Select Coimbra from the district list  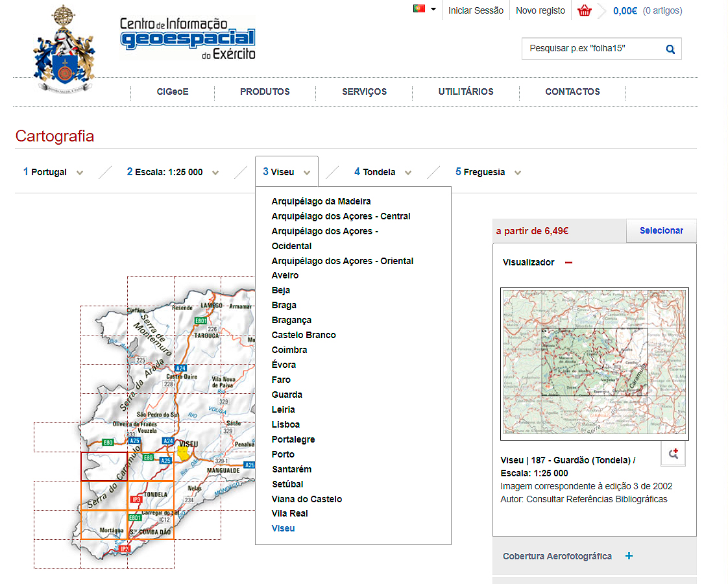289,350
